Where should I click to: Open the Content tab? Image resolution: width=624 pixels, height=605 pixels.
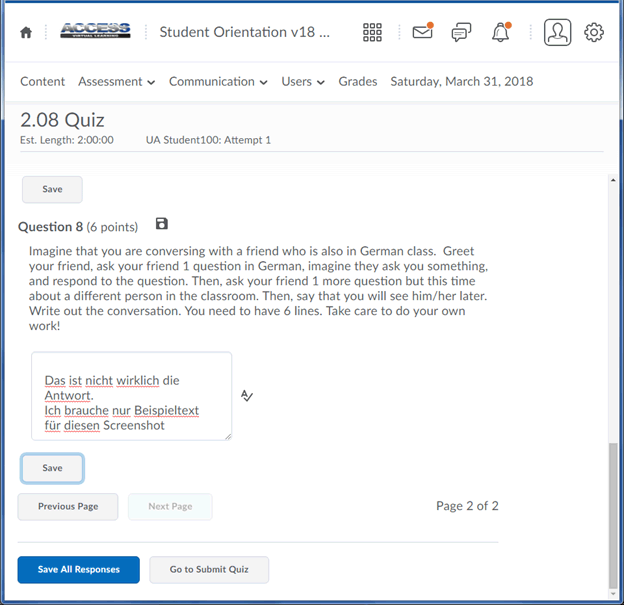point(42,82)
